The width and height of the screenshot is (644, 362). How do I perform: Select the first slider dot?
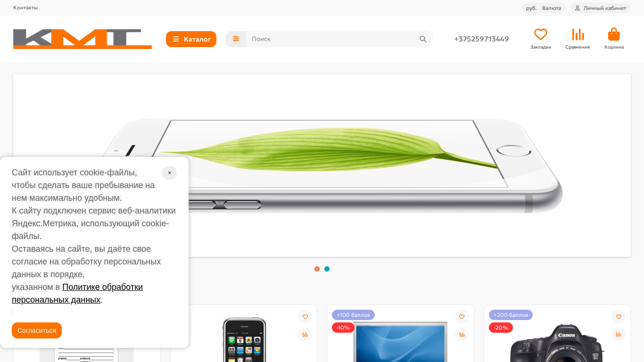(317, 269)
